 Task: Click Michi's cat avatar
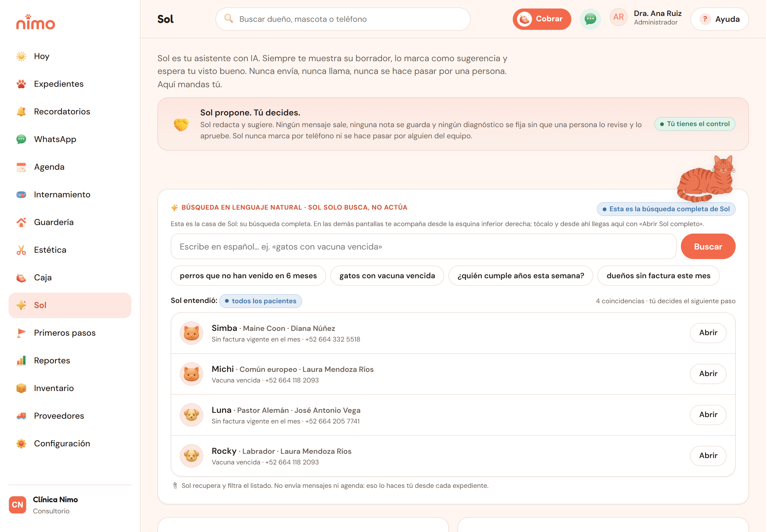tap(191, 374)
